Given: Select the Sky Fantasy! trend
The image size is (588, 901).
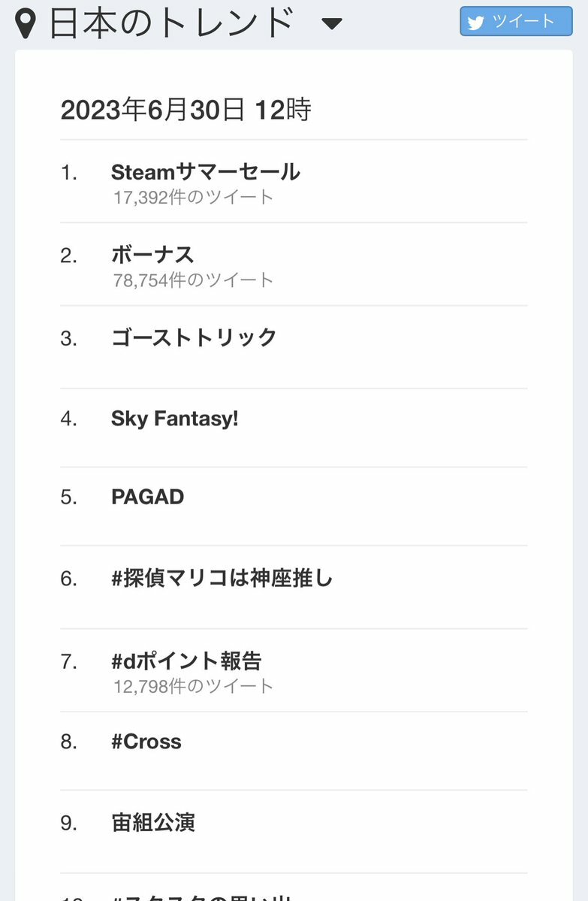Looking at the screenshot, I should [x=174, y=419].
